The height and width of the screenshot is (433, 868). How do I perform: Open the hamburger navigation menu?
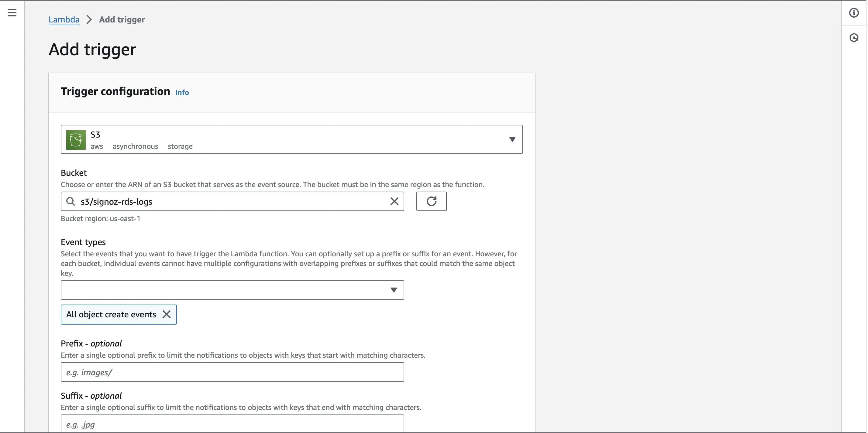click(x=12, y=13)
